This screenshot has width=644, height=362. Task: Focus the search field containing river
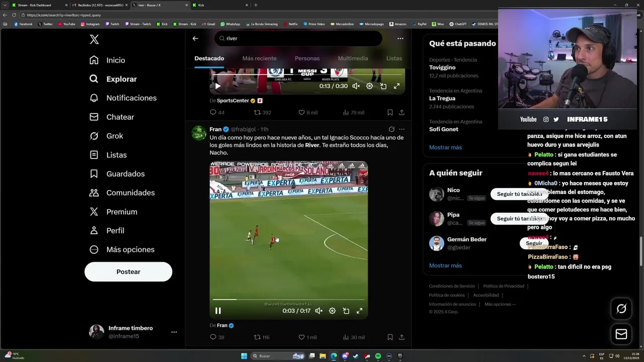298,38
